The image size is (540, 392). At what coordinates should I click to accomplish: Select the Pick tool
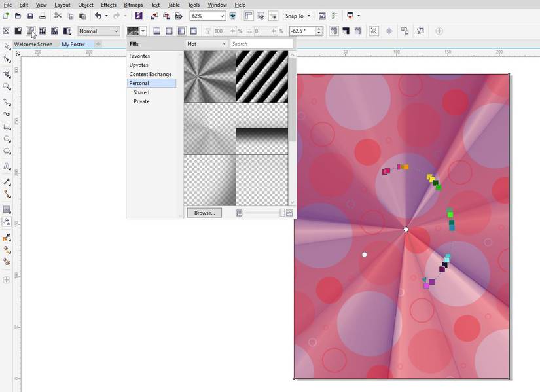(x=7, y=45)
